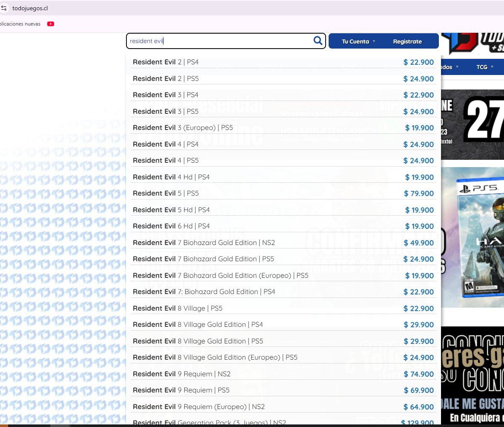Pick Resident Evil 8 Village Gold (Europeo) | PS5
This screenshot has height=427, width=504.
(283, 358)
